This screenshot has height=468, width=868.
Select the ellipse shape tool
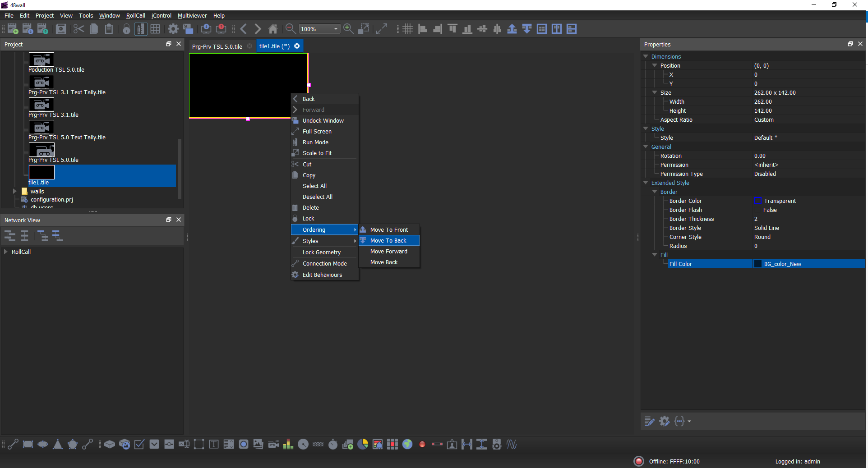(x=43, y=444)
